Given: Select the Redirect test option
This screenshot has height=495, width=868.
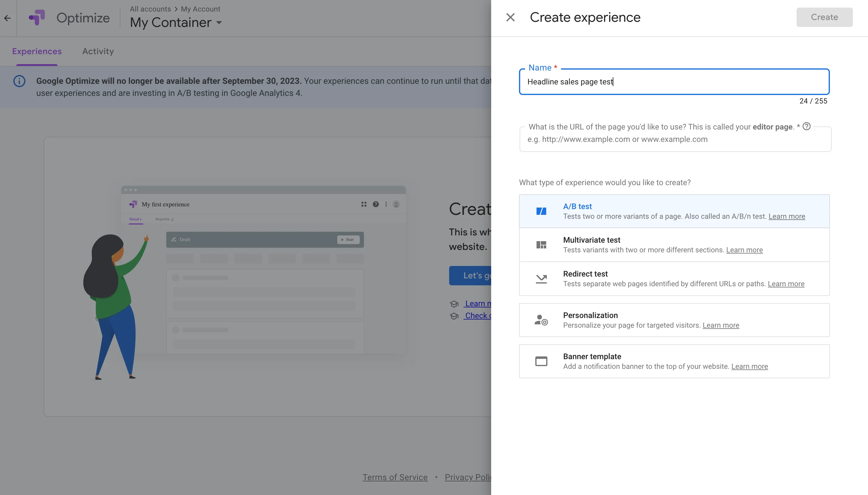Looking at the screenshot, I should pos(674,279).
